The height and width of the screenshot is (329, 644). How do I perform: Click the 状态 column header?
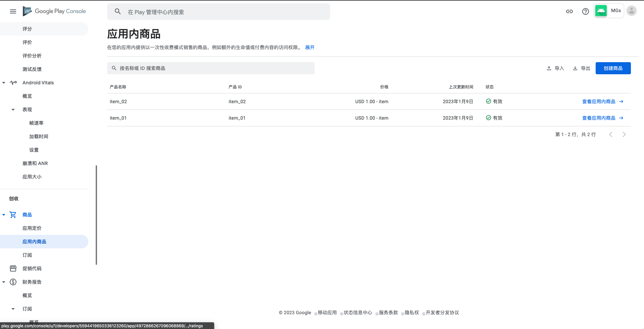tap(490, 87)
